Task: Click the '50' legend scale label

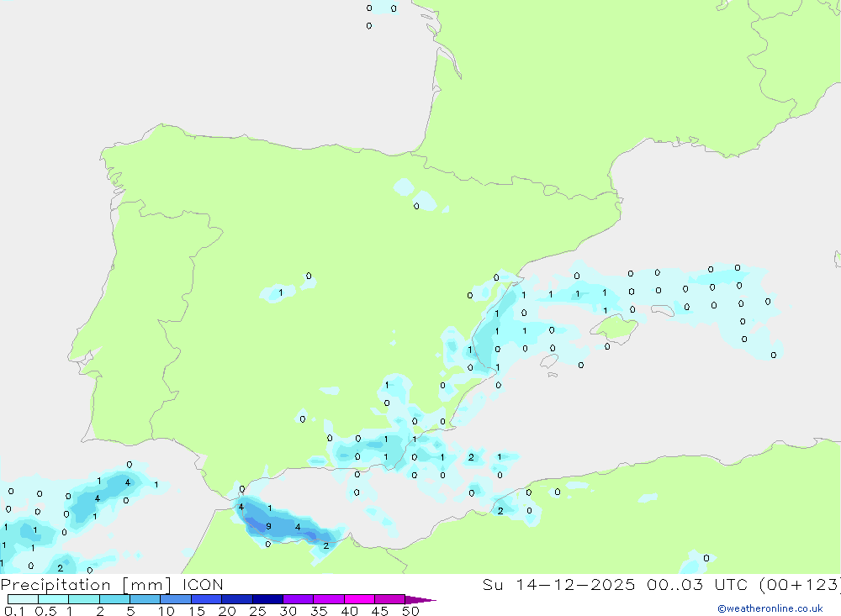Action: point(411,611)
